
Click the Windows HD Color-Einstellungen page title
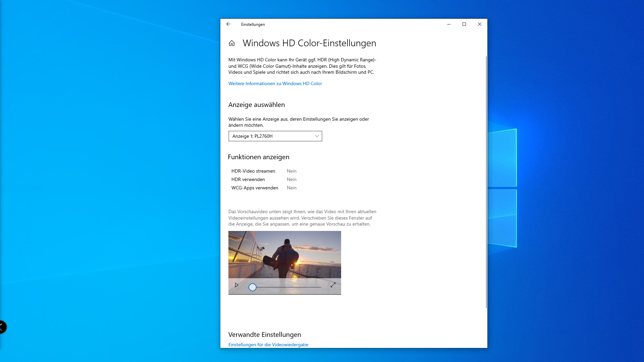(309, 43)
